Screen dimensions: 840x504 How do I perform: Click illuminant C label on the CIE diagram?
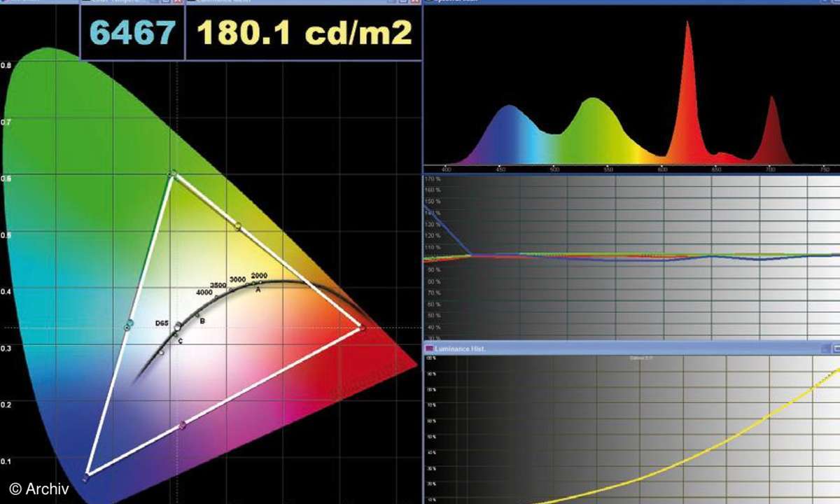click(180, 341)
